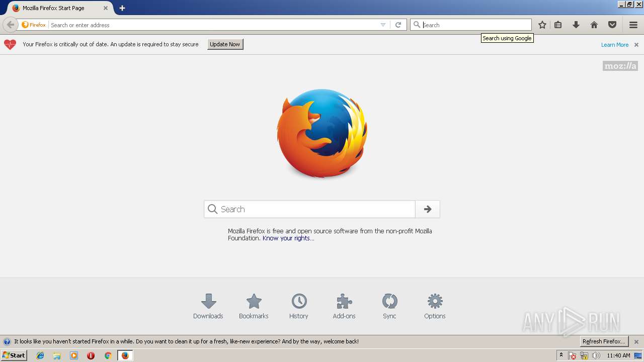Image resolution: width=644 pixels, height=362 pixels.
Task: Launch Internet Explorer from taskbar
Action: click(40, 355)
